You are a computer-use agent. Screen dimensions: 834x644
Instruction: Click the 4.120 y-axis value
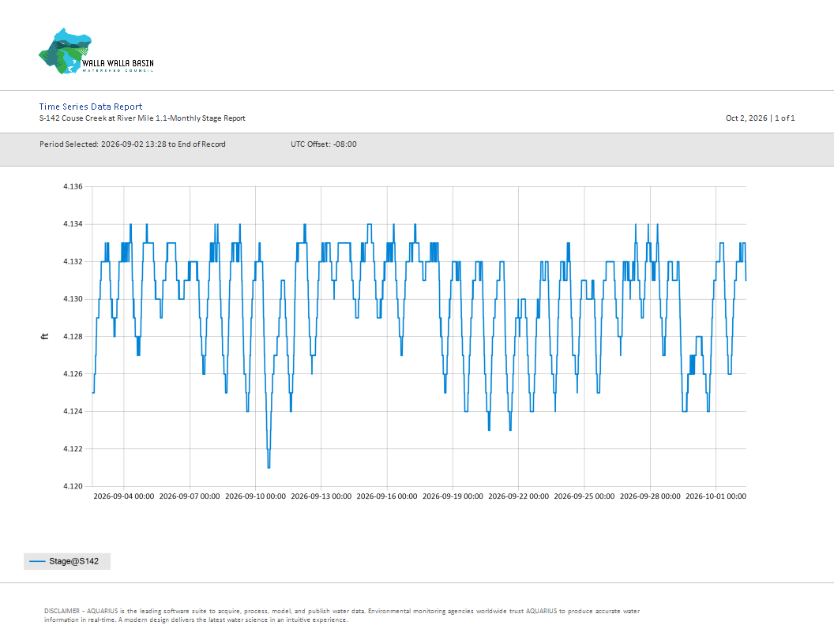pos(73,486)
